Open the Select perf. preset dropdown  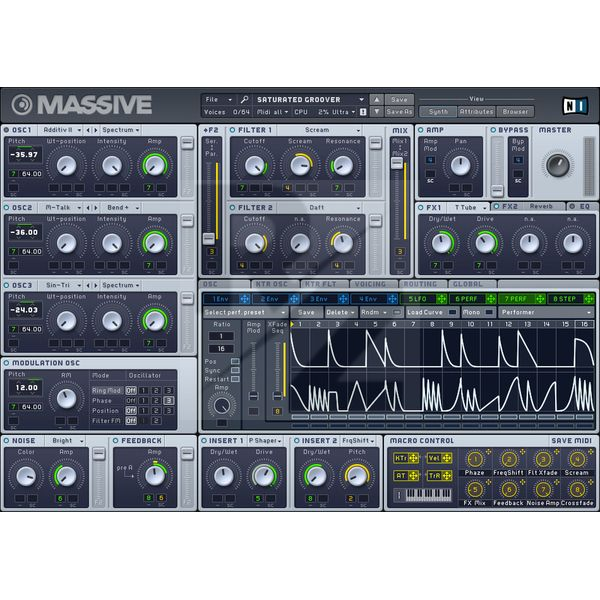tap(245, 312)
